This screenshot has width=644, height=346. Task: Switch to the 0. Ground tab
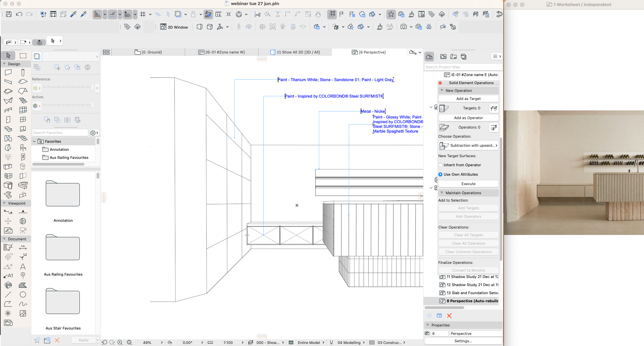pos(148,52)
